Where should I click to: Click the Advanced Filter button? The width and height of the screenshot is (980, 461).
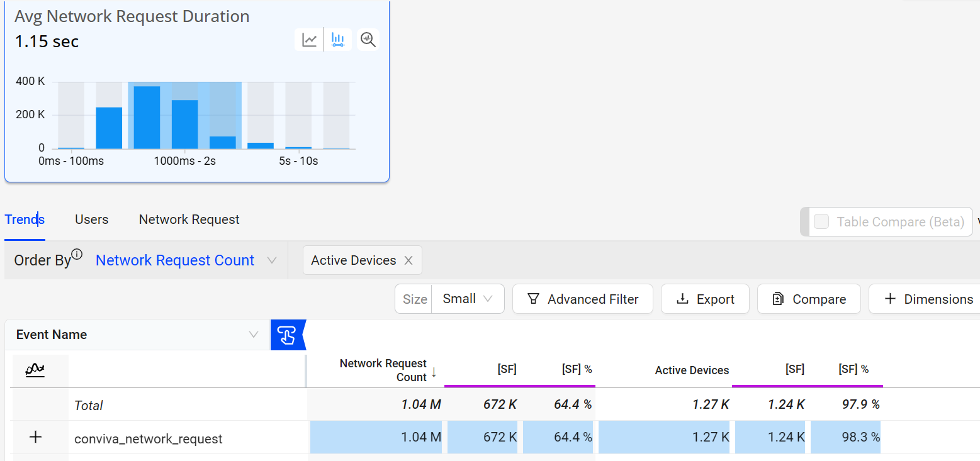point(582,299)
